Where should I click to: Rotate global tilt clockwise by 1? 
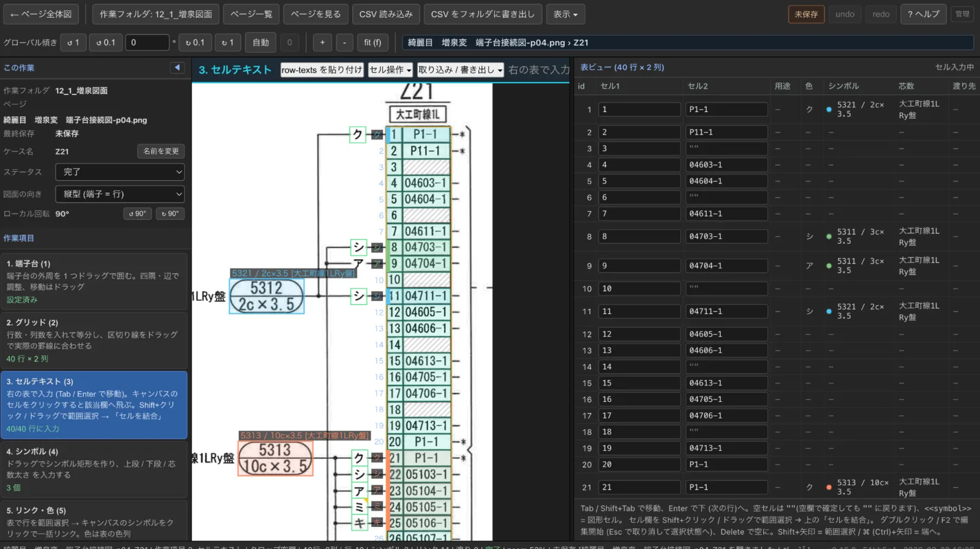[x=228, y=42]
